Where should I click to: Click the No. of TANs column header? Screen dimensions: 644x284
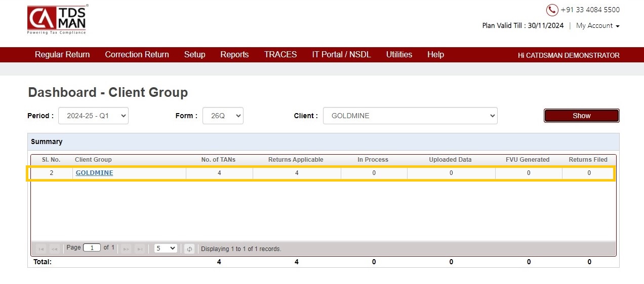pyautogui.click(x=218, y=159)
